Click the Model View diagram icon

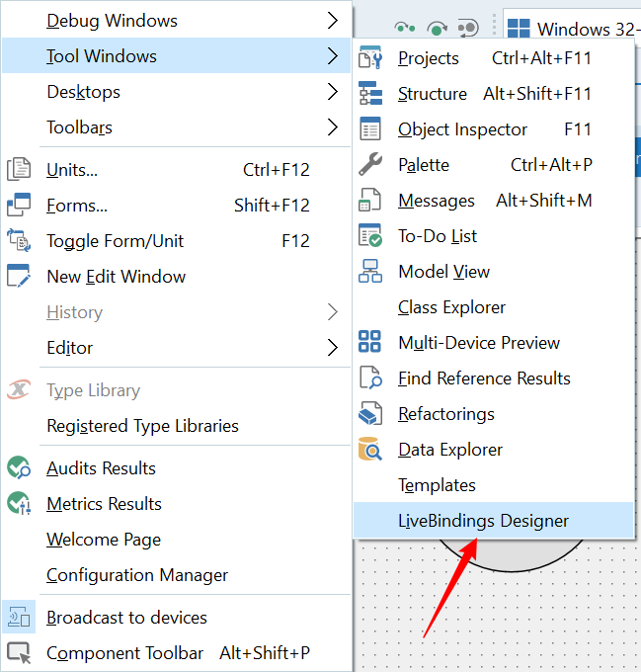tap(370, 272)
